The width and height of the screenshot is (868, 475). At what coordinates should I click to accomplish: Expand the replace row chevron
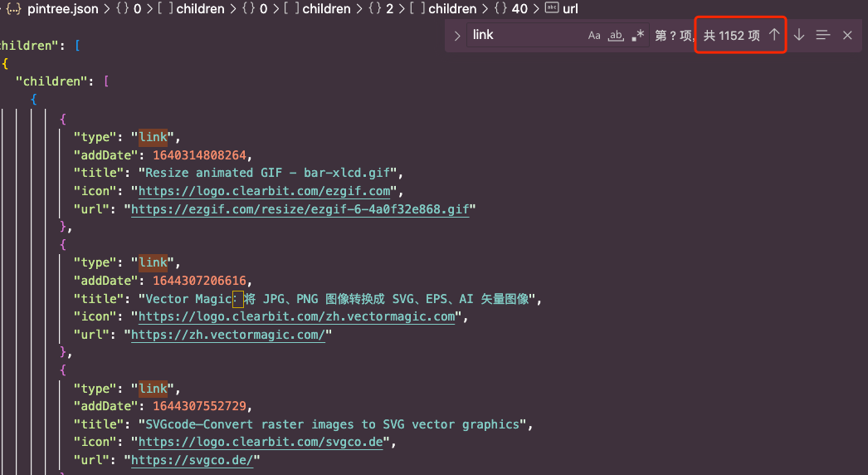coord(456,36)
